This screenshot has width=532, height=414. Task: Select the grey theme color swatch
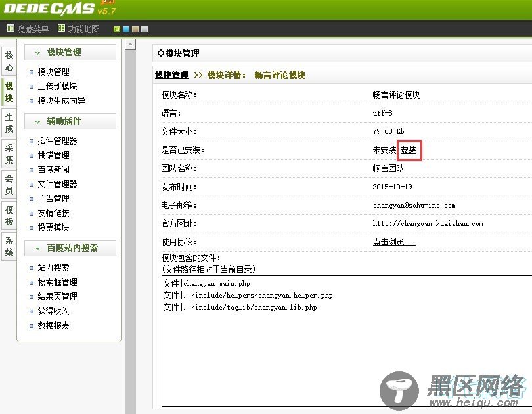pos(144,29)
